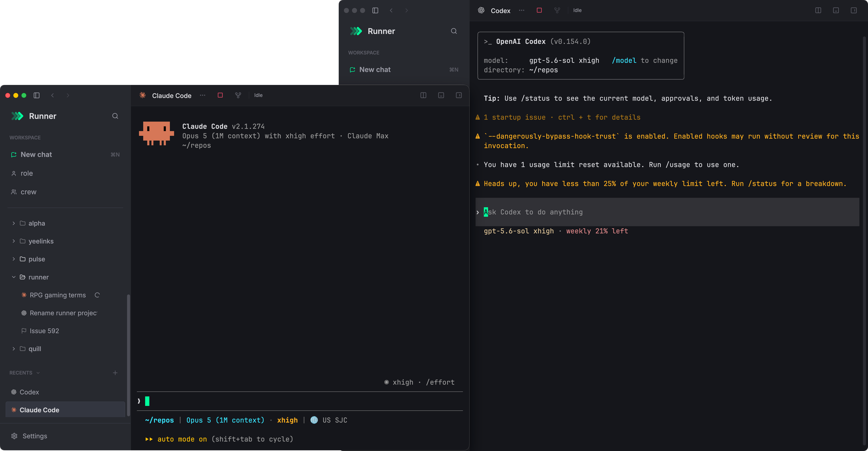
Task: Toggle bottom panel in Claude Code header
Action: click(441, 95)
